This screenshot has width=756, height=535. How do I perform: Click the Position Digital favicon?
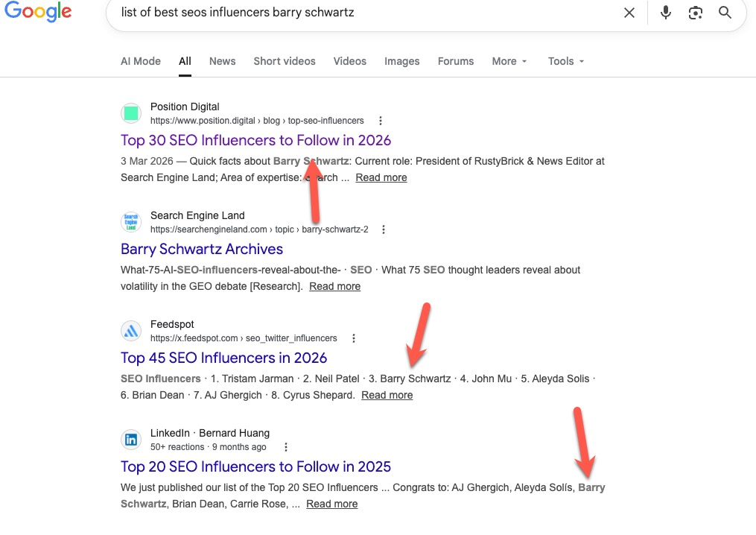(131, 113)
